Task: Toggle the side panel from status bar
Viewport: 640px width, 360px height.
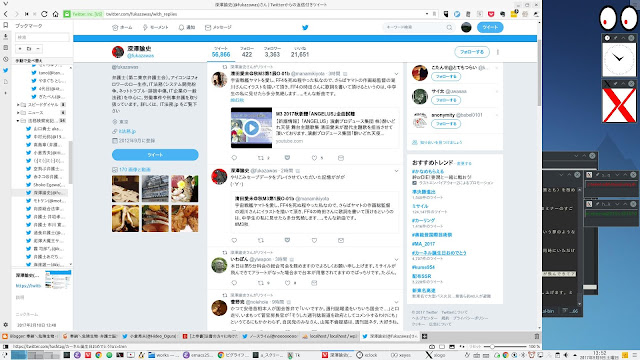Action: click(x=5, y=347)
